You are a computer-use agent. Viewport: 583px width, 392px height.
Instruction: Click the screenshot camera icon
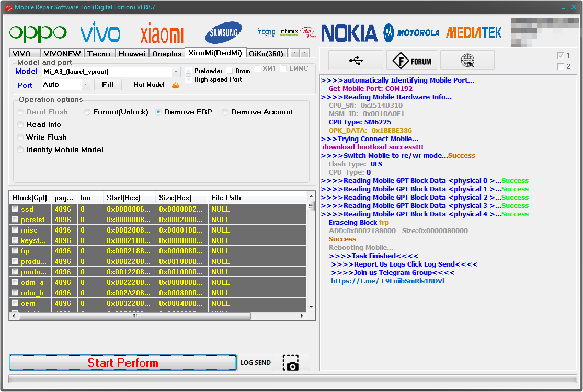pos(291,363)
